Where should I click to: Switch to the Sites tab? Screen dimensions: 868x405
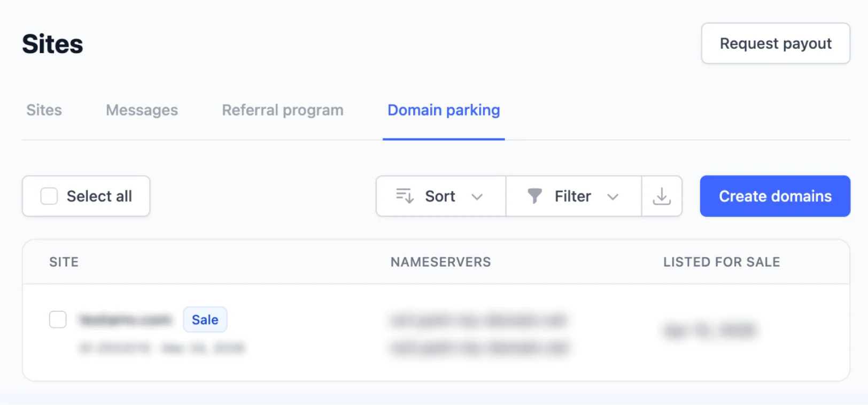pos(44,110)
